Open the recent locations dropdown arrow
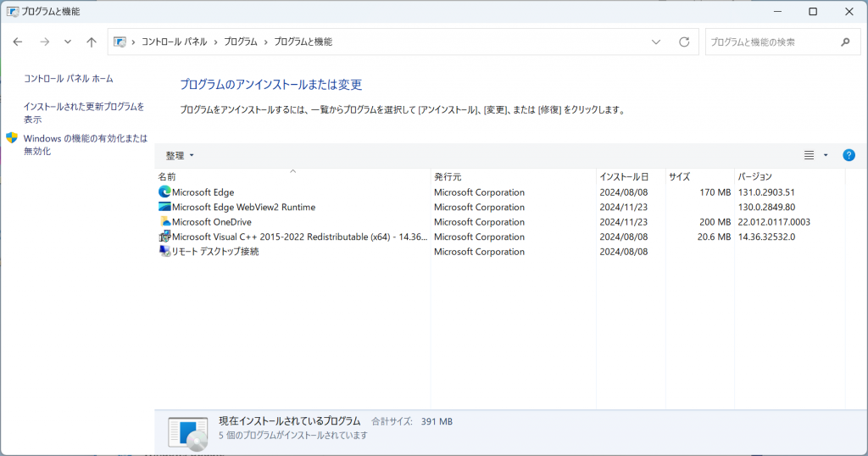Viewport: 868px width, 456px height. tap(68, 42)
